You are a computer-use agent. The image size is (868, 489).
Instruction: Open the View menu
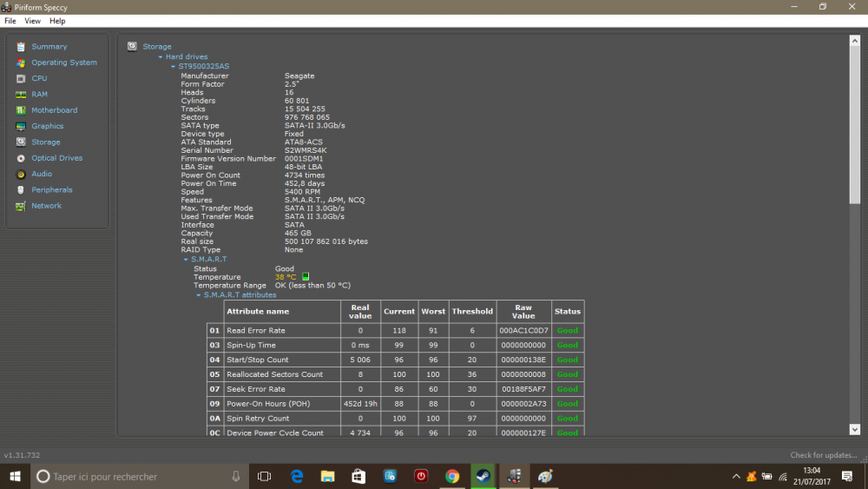pyautogui.click(x=32, y=21)
